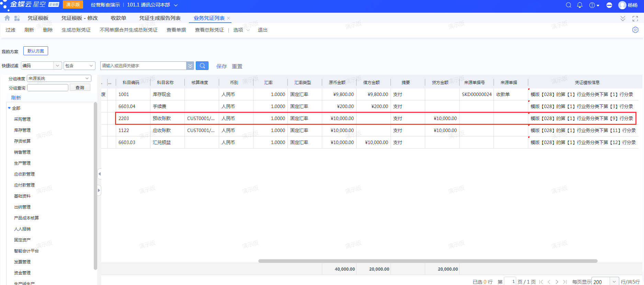Switch to the 凭证模板 tab
644x285 pixels.
(38, 18)
